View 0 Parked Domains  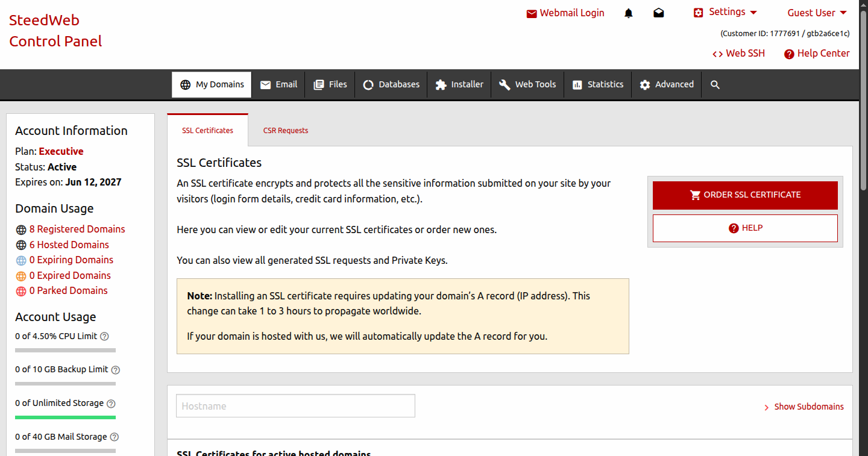pos(68,290)
